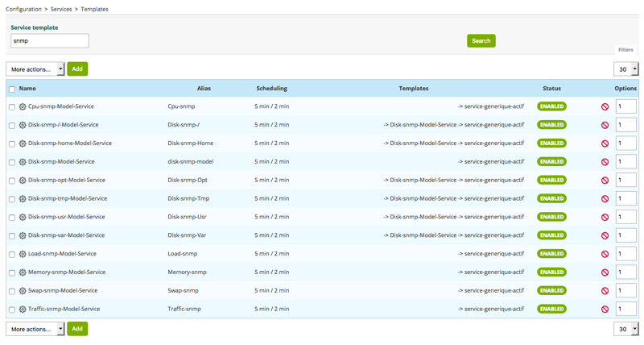
Task: Open the Filters tab
Action: click(x=625, y=50)
